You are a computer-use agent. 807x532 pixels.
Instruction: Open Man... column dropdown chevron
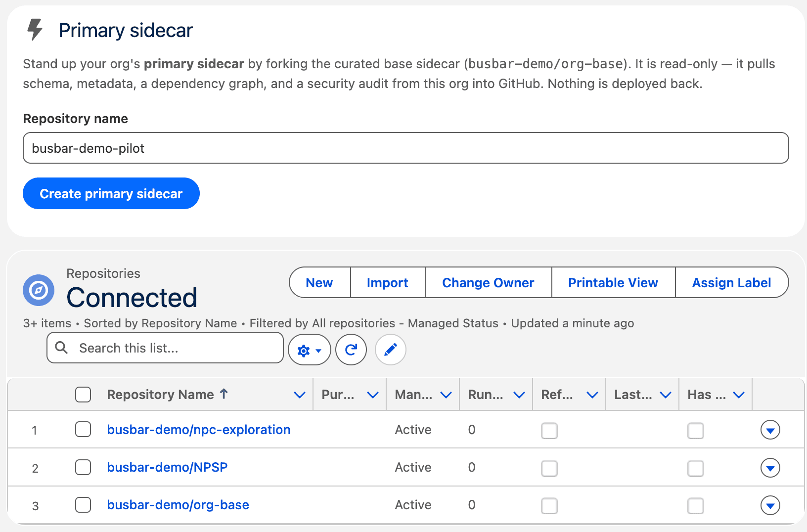446,395
